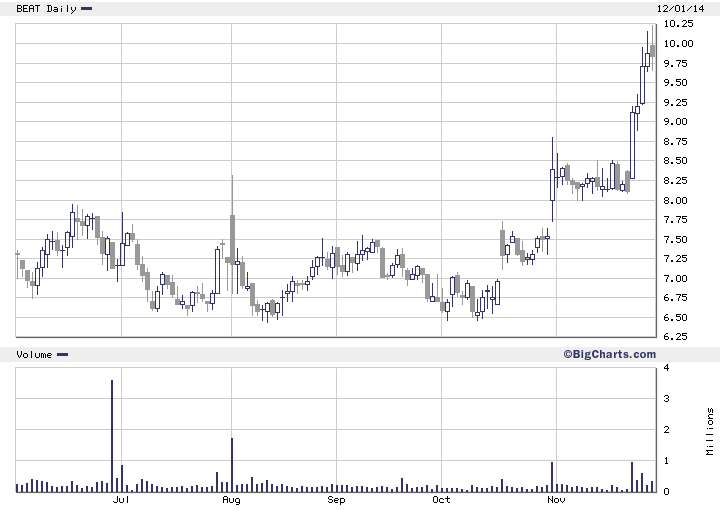Click the Millions volume unit label
The image size is (720, 510).
(x=710, y=432)
